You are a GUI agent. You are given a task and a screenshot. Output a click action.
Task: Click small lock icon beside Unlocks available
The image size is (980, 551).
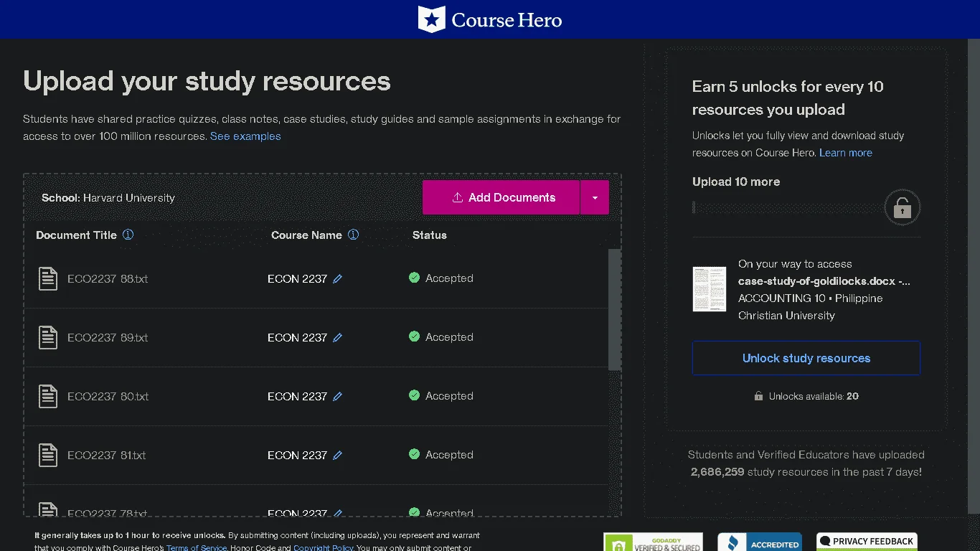758,396
